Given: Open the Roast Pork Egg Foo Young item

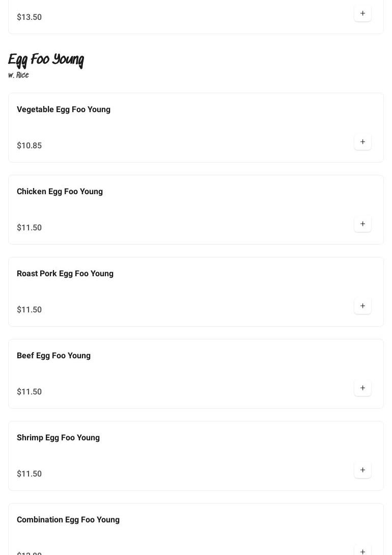Looking at the screenshot, I should click(65, 274).
